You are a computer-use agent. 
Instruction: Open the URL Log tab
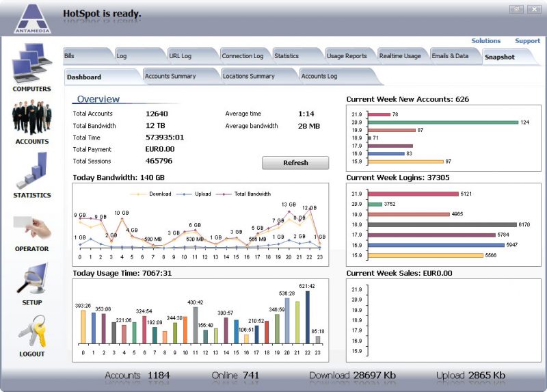[181, 56]
